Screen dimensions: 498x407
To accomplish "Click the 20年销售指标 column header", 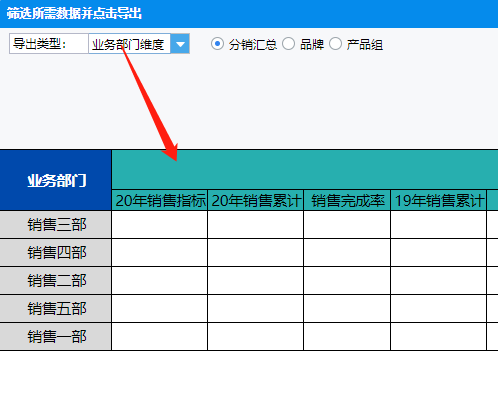I will [x=160, y=201].
